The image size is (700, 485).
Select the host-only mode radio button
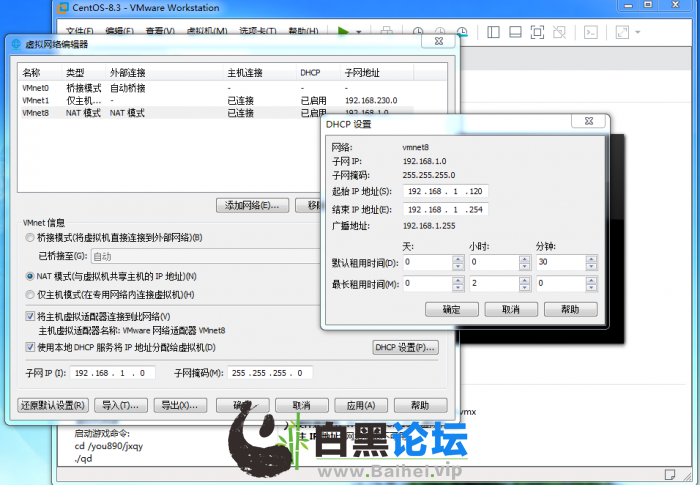[30, 295]
